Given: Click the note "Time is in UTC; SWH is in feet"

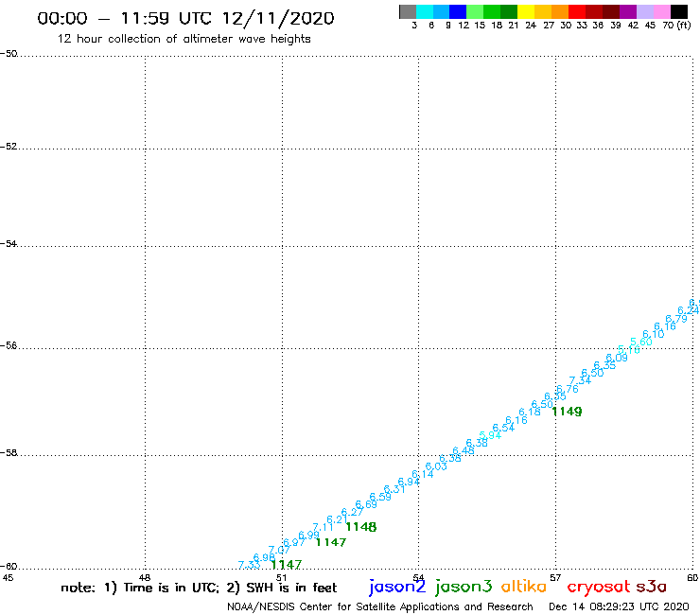Looking at the screenshot, I should 199,588.
